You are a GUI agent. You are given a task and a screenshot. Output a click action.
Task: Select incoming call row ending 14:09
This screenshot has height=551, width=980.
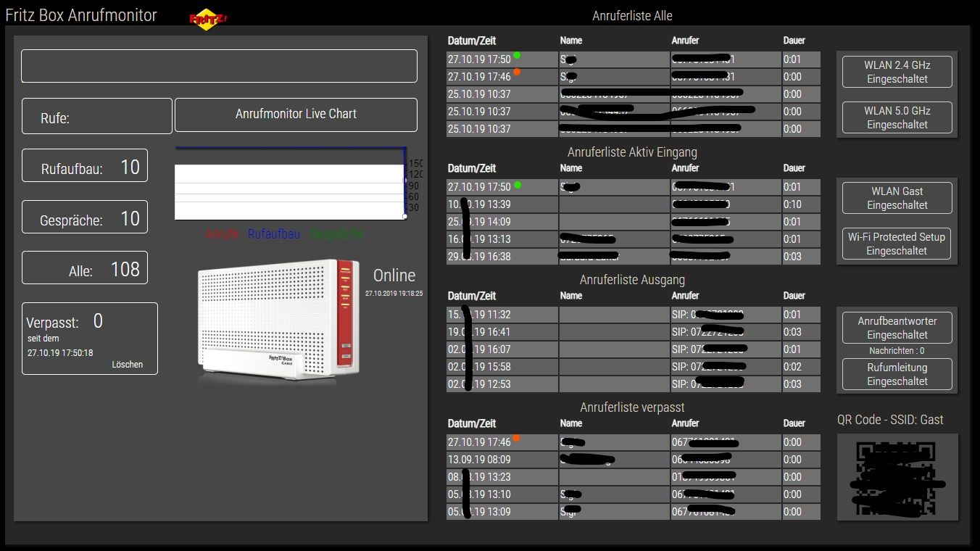coord(634,222)
